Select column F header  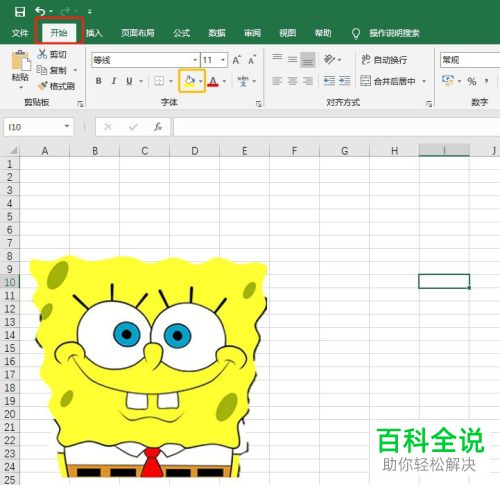294,151
